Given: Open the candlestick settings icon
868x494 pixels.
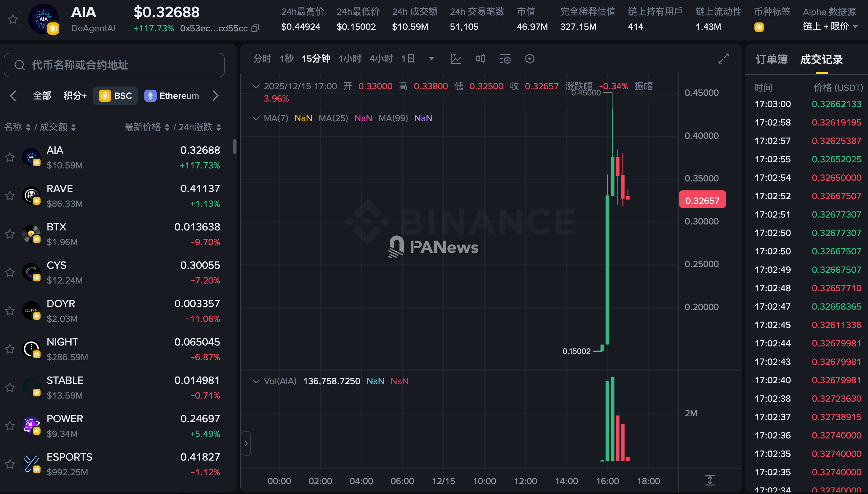Looking at the screenshot, I should [480, 58].
